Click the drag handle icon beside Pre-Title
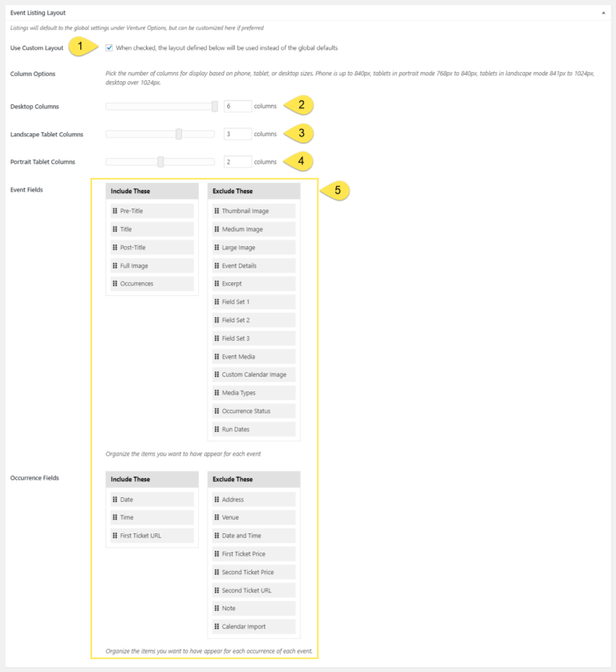The width and height of the screenshot is (616, 672). pyautogui.click(x=115, y=211)
